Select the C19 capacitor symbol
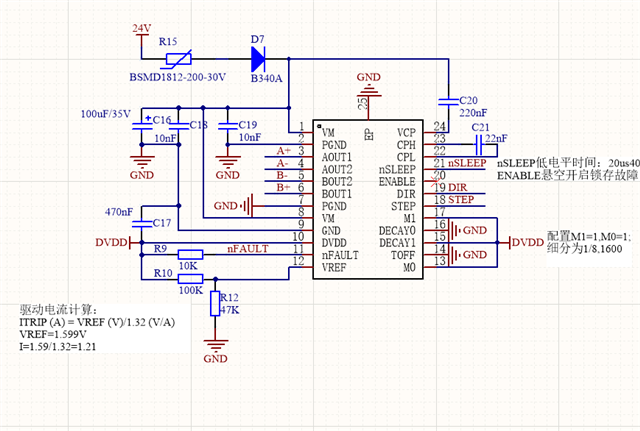Image resolution: width=640 pixels, height=431 pixels. tap(228, 126)
